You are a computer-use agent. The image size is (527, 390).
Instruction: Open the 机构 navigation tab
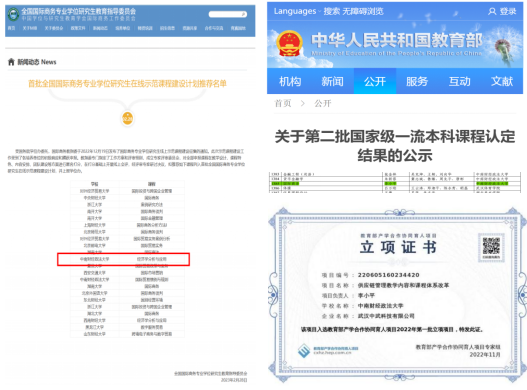tap(290, 81)
